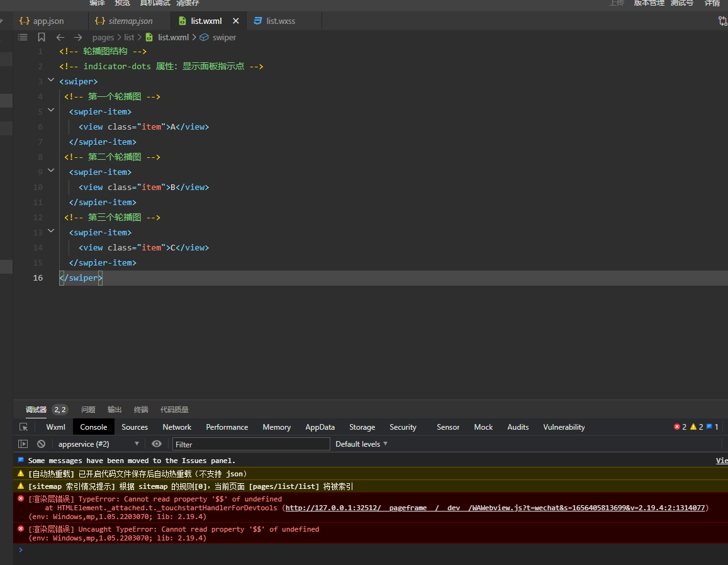Open the source control compare icon at top right
Viewport: 728px width, 565px height.
tap(722, 21)
